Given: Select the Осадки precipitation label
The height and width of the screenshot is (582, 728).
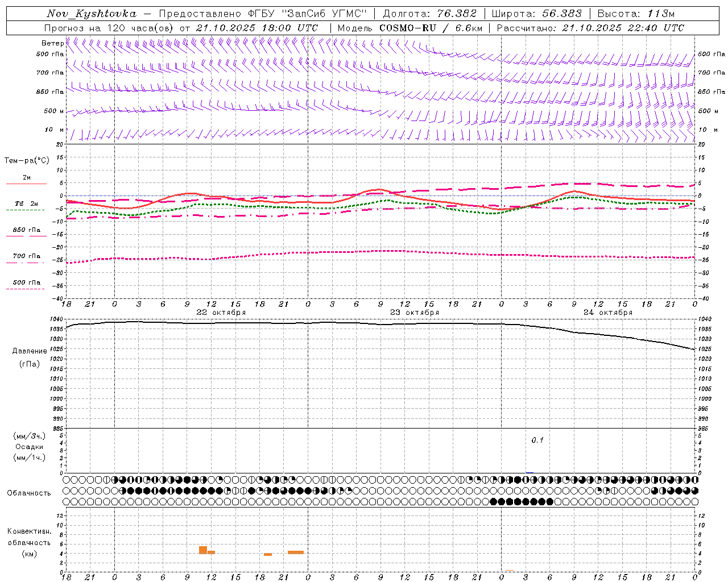Looking at the screenshot, I should click(30, 447).
